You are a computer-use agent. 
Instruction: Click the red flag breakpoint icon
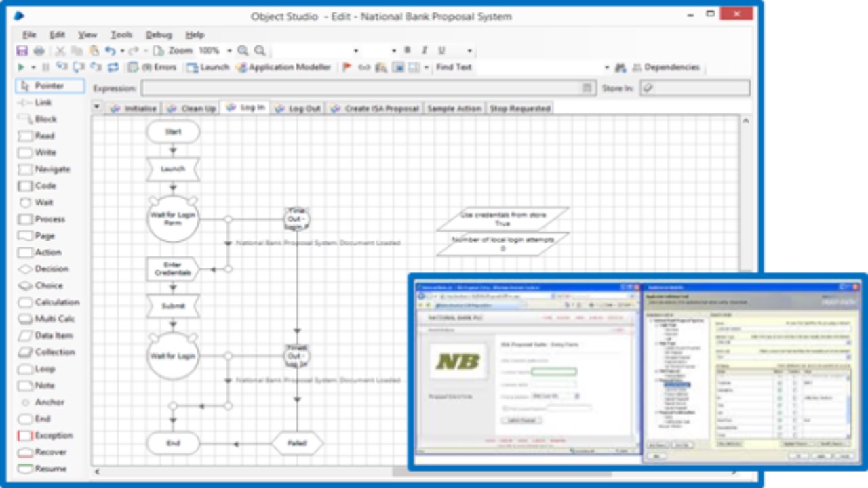click(347, 67)
